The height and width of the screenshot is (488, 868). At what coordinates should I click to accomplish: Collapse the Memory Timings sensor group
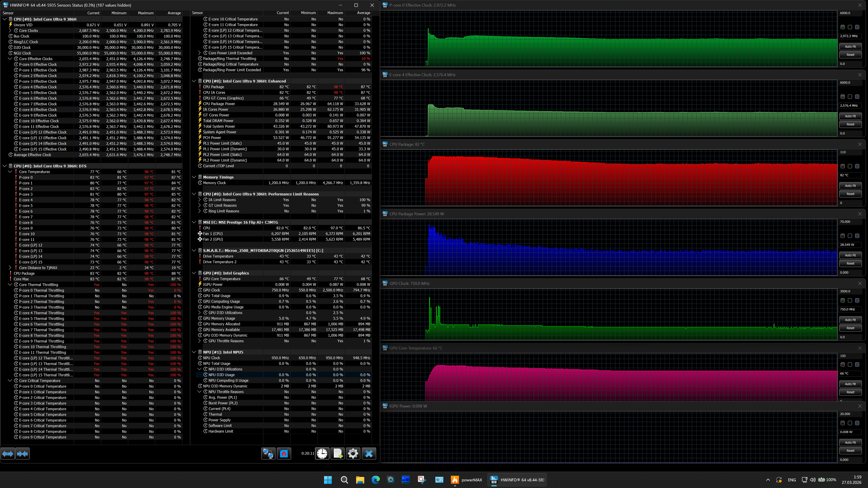tap(194, 177)
